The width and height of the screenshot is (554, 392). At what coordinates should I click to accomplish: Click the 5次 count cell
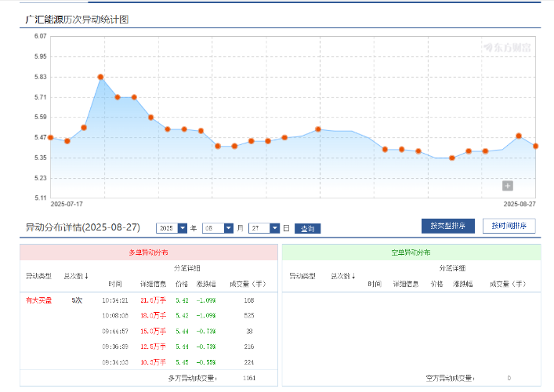tap(77, 300)
